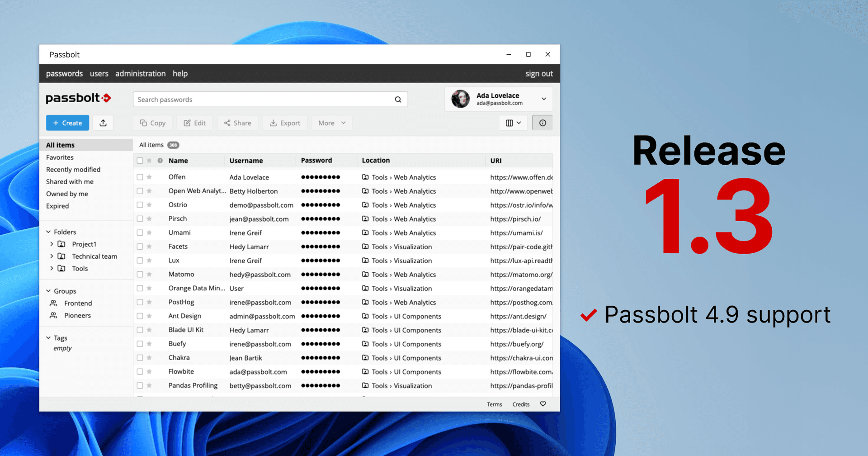
Task: Check the Blade UI Kit row checkbox
Action: tap(140, 330)
